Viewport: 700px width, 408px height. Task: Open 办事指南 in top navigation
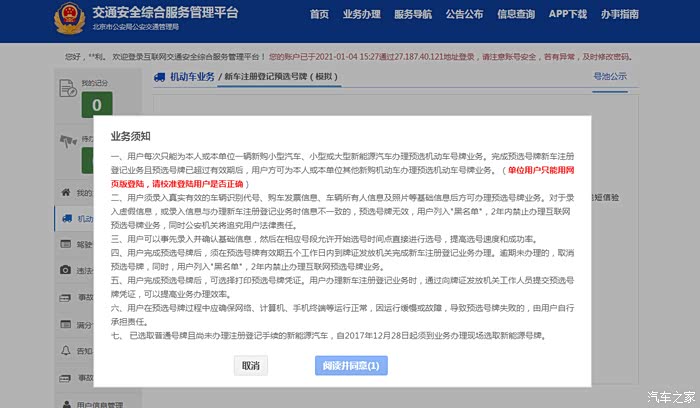[x=620, y=15]
